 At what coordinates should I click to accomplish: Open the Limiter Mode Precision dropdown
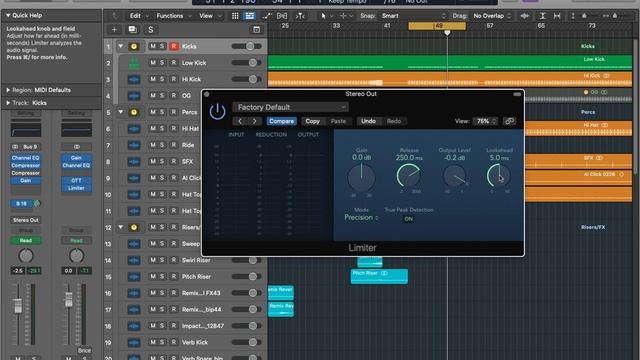[x=361, y=218]
